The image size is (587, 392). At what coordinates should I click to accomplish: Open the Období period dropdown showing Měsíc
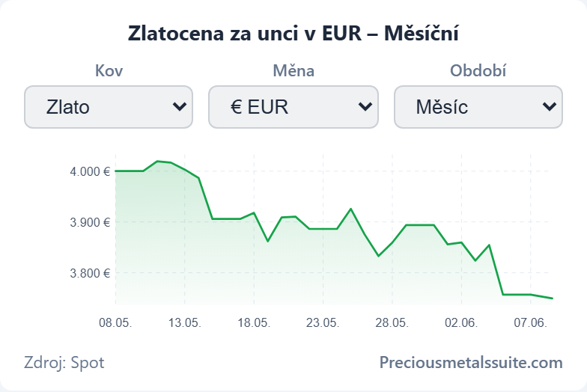tap(478, 107)
